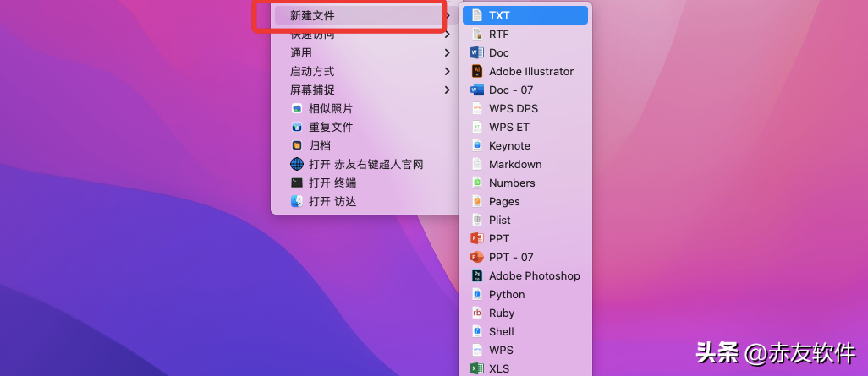This screenshot has width=868, height=376.
Task: Click the Pages file icon
Action: [476, 201]
